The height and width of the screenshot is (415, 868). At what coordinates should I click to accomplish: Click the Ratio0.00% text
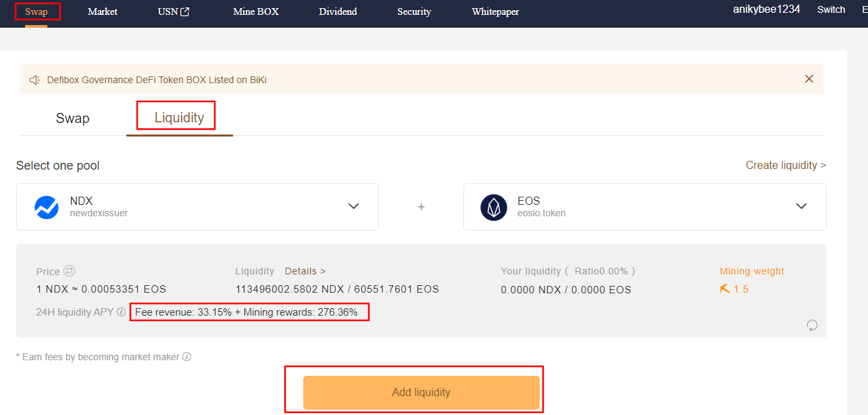[x=601, y=271]
